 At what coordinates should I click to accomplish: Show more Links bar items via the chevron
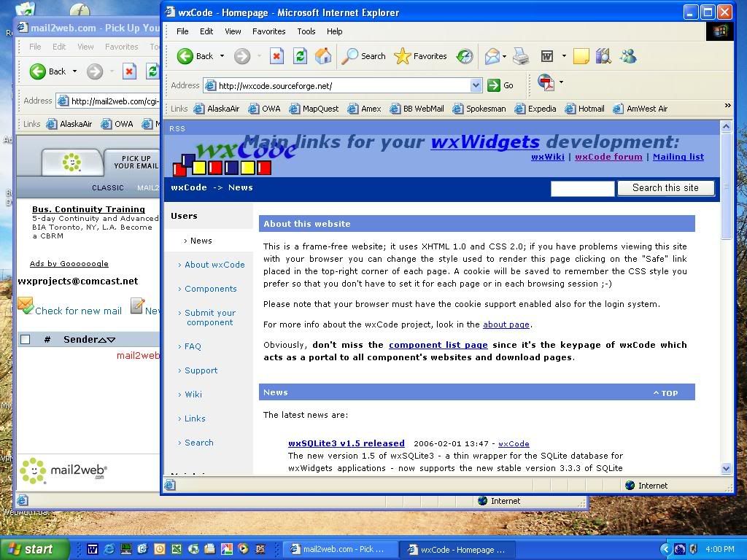[727, 106]
